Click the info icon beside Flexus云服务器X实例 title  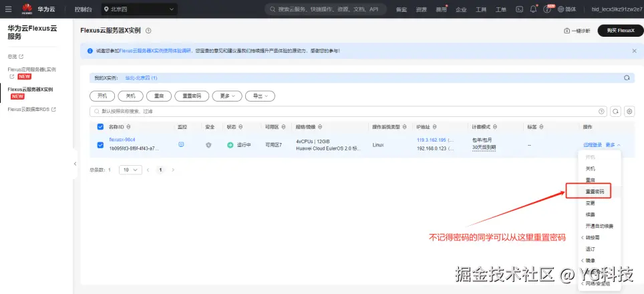tap(149, 30)
